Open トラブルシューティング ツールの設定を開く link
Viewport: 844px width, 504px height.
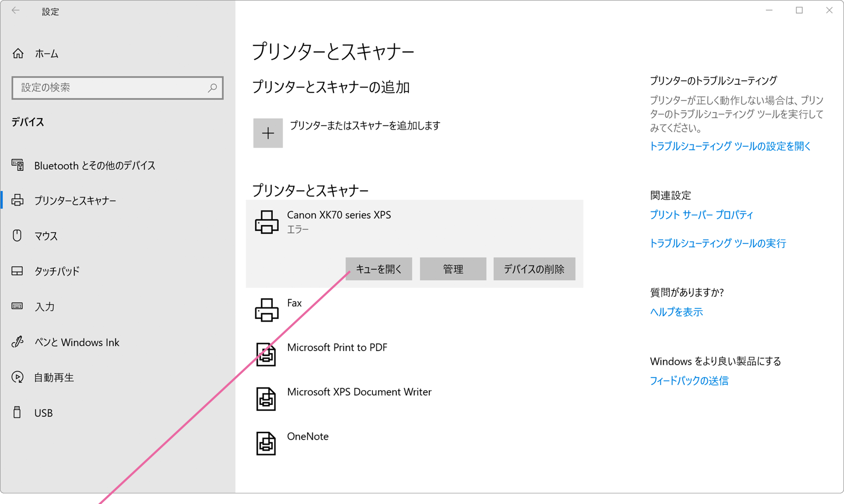[x=730, y=146]
